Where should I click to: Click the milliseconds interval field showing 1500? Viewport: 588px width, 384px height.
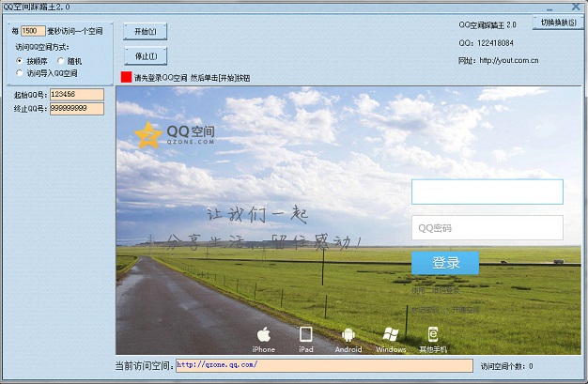33,31
